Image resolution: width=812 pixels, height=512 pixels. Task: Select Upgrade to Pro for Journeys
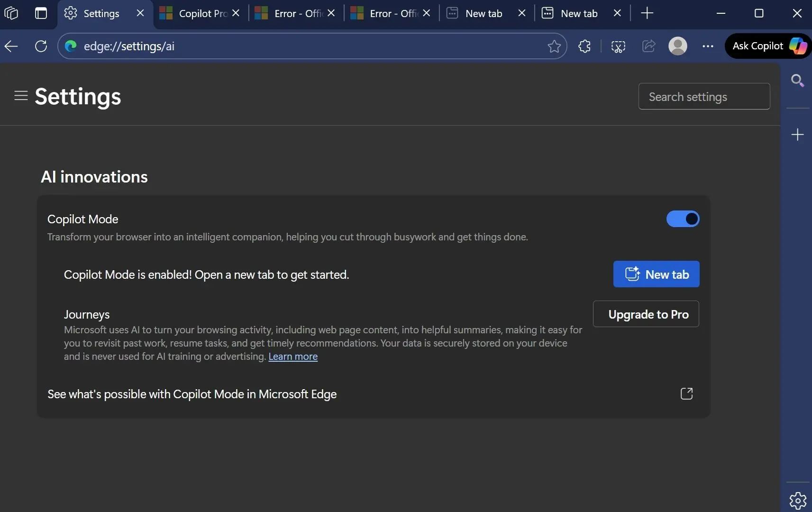646,314
